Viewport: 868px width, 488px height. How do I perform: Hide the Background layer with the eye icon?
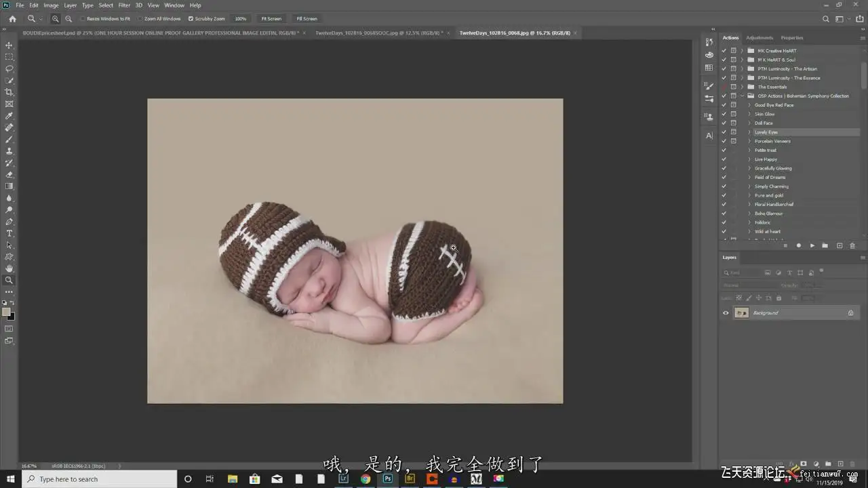click(726, 313)
